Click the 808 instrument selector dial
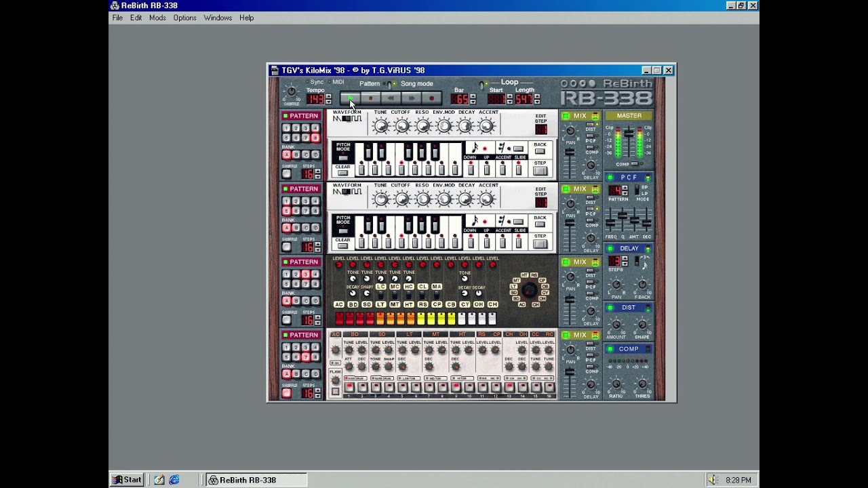 529,290
